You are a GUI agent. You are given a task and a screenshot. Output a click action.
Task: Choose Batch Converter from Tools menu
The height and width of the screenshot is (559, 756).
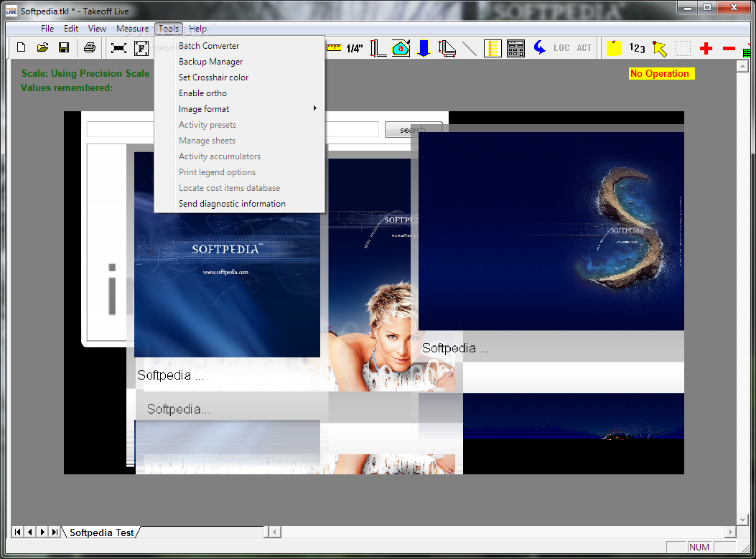[240, 46]
